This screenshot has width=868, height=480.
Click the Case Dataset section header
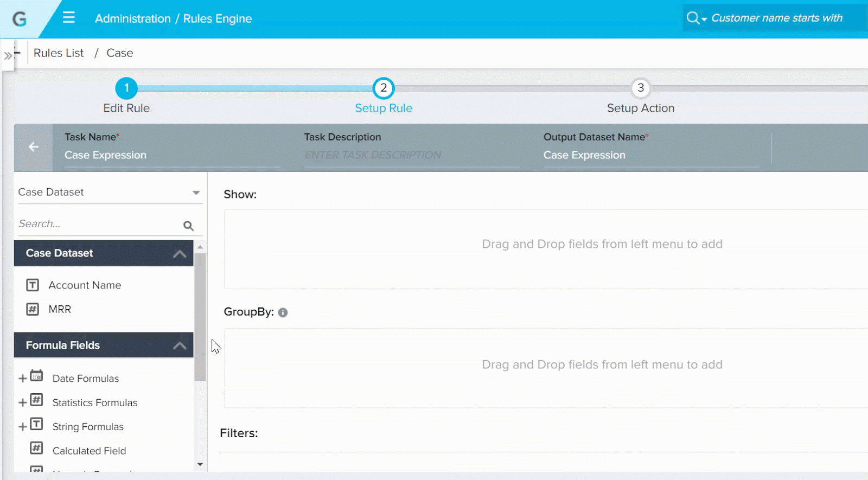[104, 253]
